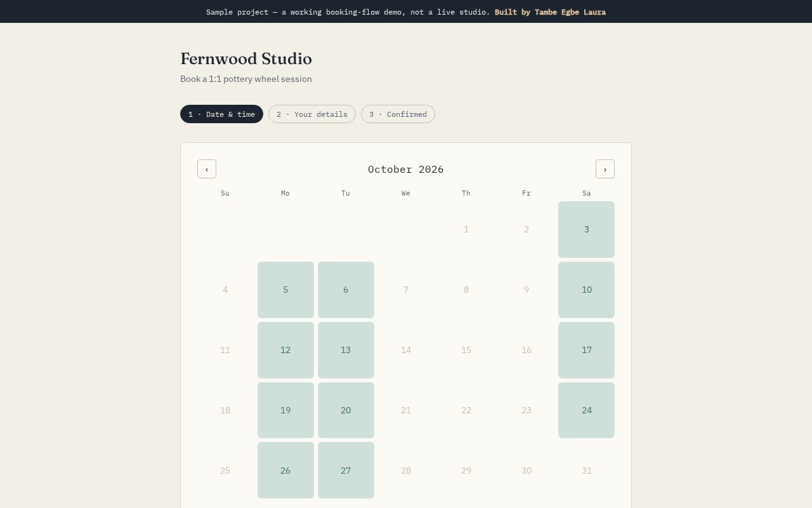Open step 1 Date & time
812x508 pixels.
click(221, 114)
